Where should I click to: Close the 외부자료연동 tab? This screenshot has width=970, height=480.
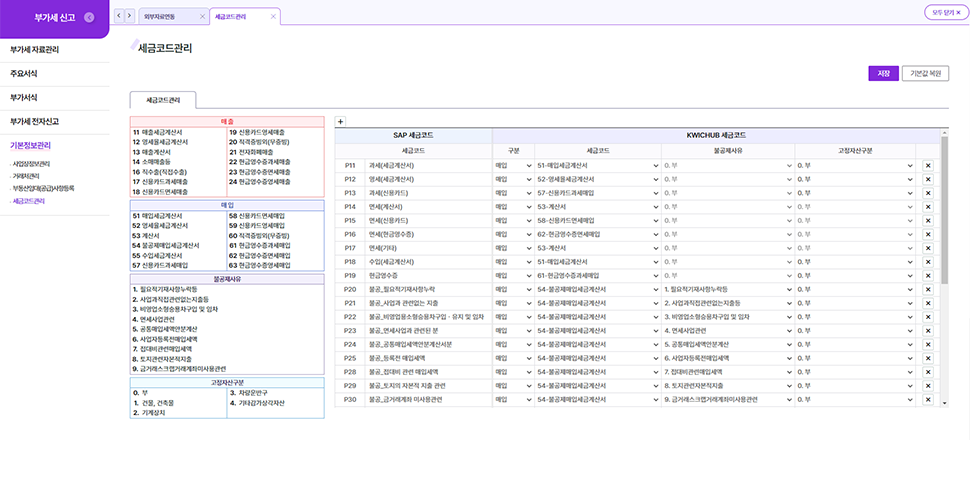[202, 17]
